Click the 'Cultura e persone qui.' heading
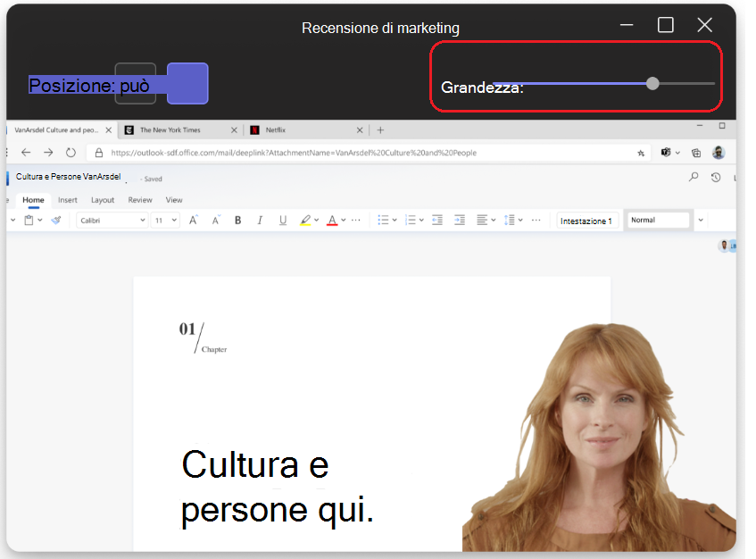 pos(278,486)
